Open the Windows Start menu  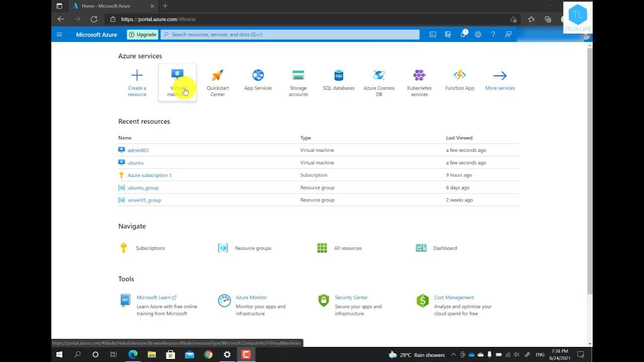(59, 354)
